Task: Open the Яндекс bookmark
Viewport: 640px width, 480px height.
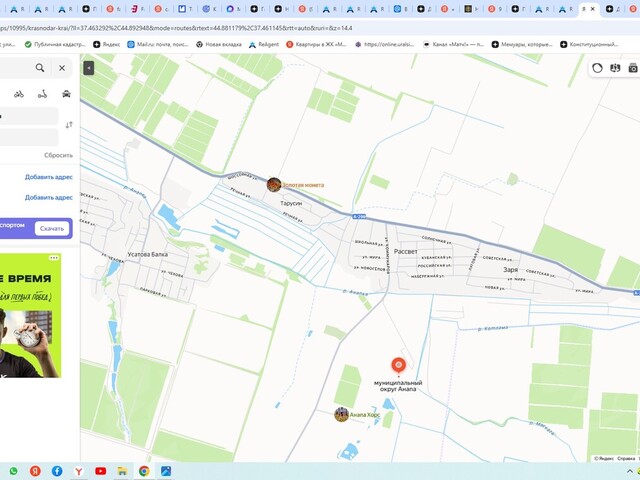Action: pos(108,44)
